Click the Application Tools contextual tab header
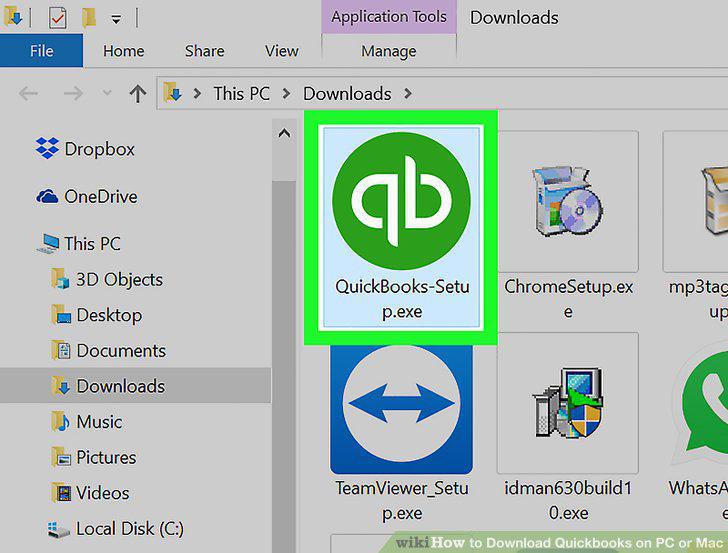The width and height of the screenshot is (728, 553). coord(389,17)
